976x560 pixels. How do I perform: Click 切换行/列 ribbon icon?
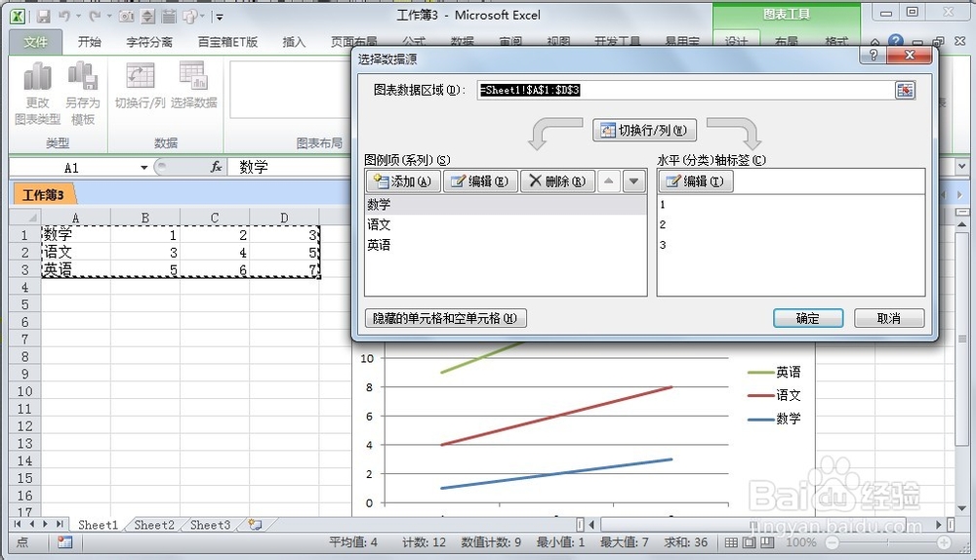[x=140, y=86]
